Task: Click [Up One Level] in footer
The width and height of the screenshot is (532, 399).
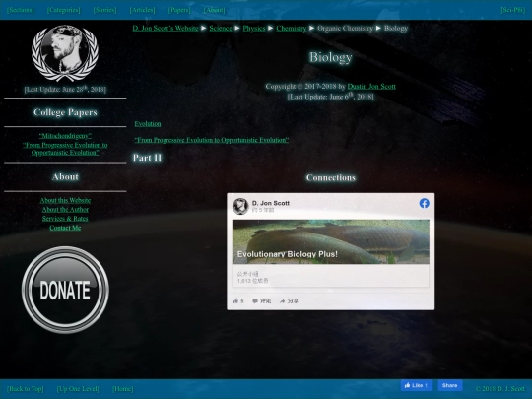Action: click(x=78, y=389)
